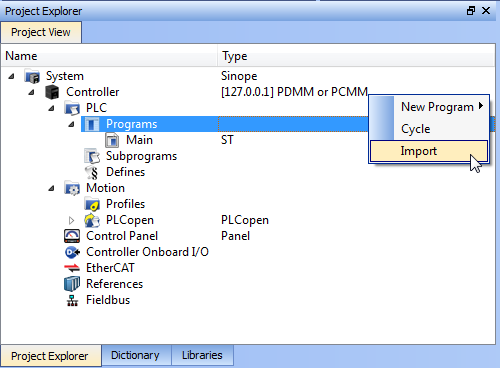The height and width of the screenshot is (368, 500).
Task: Select the Controller Onboard I/O label
Action: [x=147, y=252]
